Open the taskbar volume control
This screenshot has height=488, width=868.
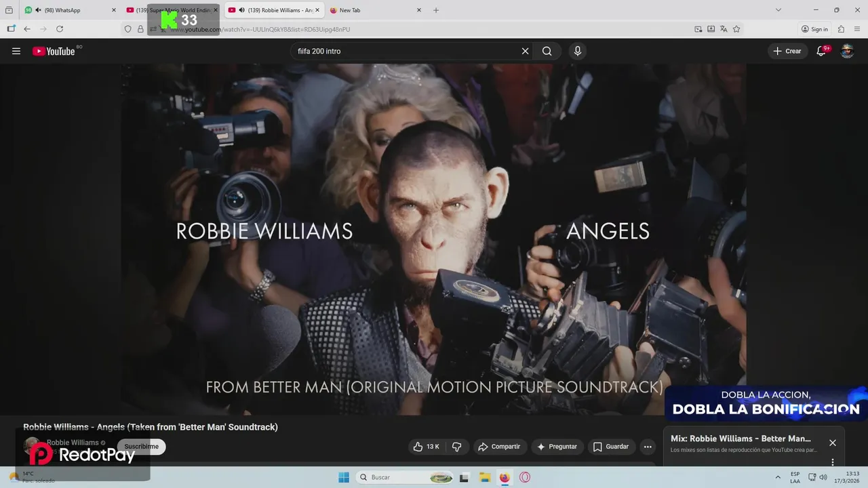[x=823, y=477]
